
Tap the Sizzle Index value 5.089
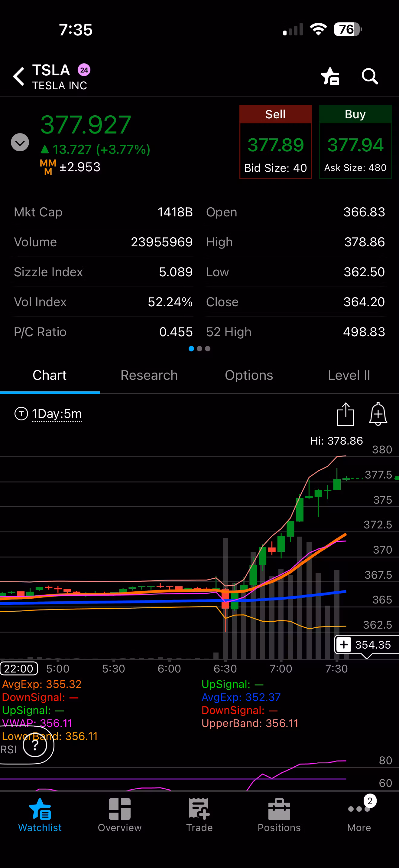[176, 272]
